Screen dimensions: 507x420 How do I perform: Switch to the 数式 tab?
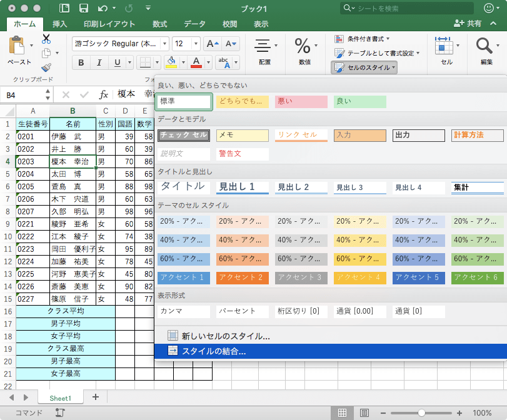coord(160,24)
